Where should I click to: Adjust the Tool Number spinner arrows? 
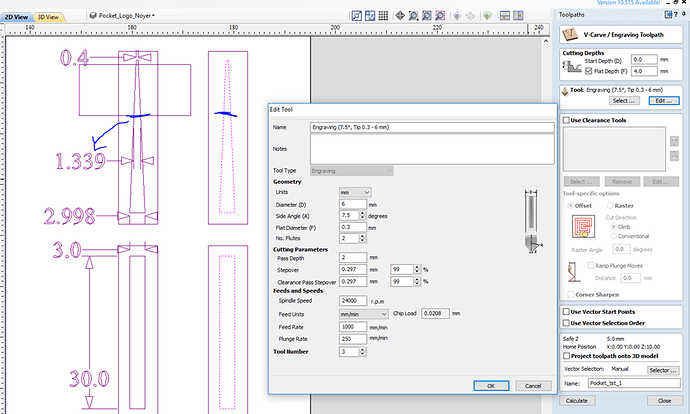pos(363,352)
